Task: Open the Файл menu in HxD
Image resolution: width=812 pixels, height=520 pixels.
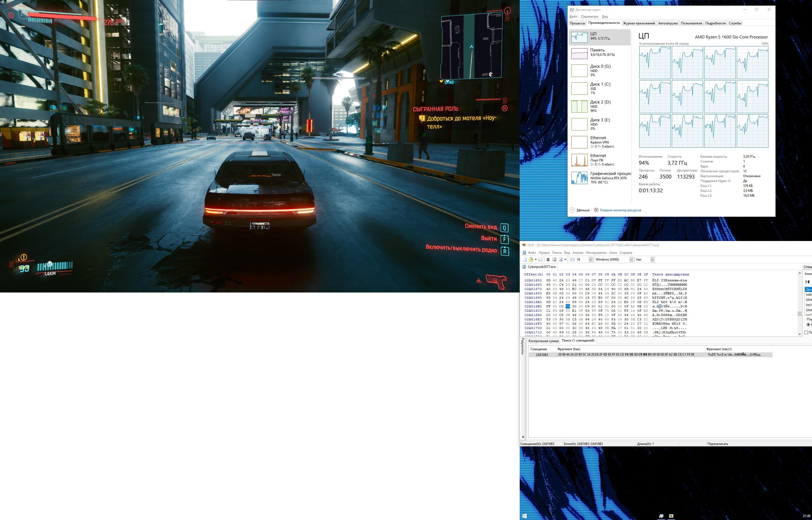Action: pyautogui.click(x=532, y=253)
